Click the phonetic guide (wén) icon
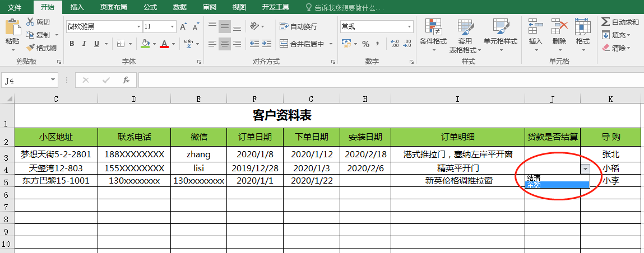644x253 pixels. 188,44
